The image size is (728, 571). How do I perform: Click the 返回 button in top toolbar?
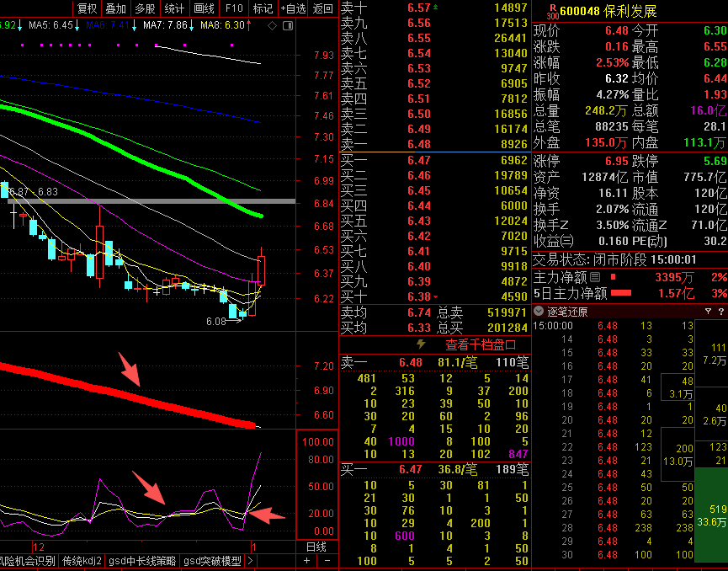tap(322, 8)
